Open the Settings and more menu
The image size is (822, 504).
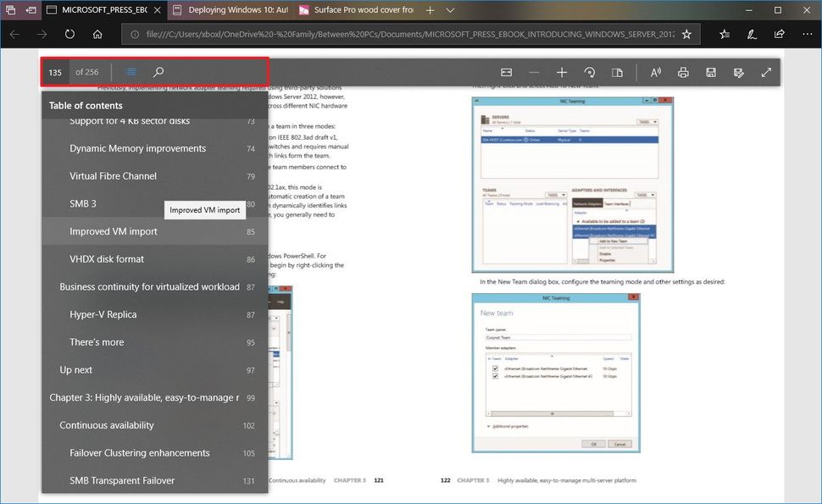coord(807,34)
